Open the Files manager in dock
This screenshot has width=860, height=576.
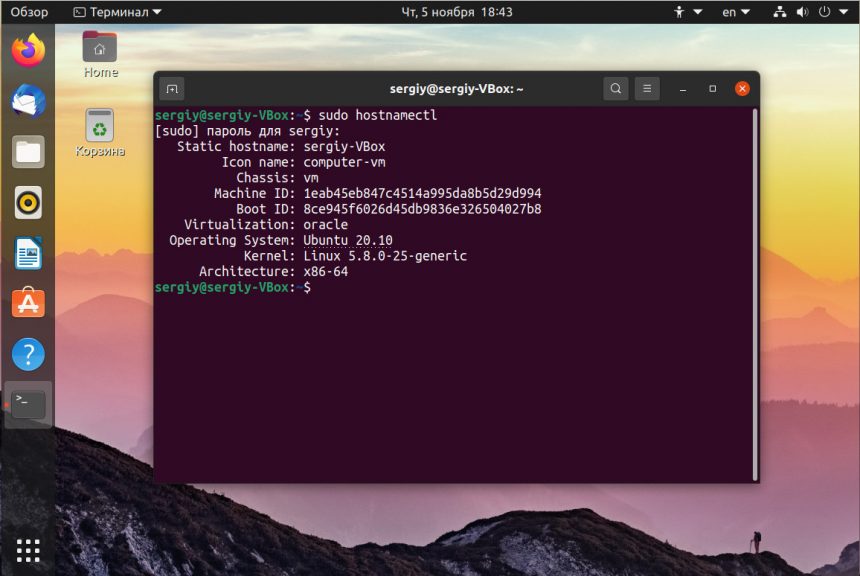(28, 152)
